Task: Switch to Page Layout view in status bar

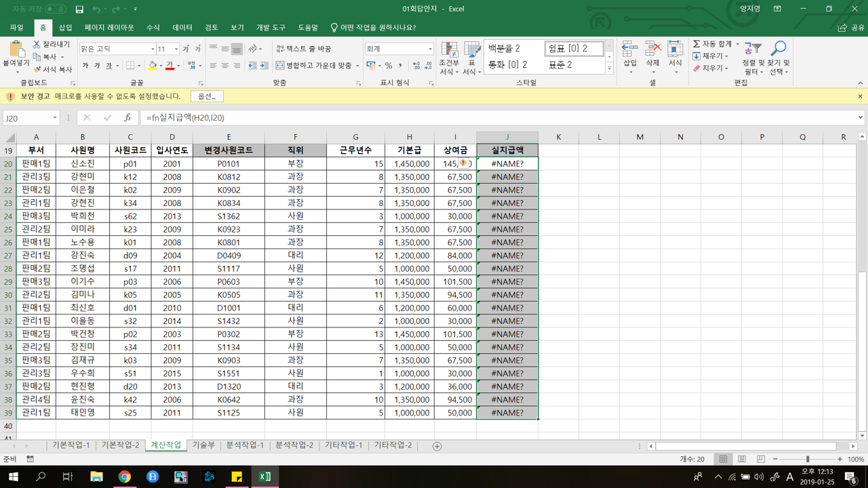Action: [742, 460]
